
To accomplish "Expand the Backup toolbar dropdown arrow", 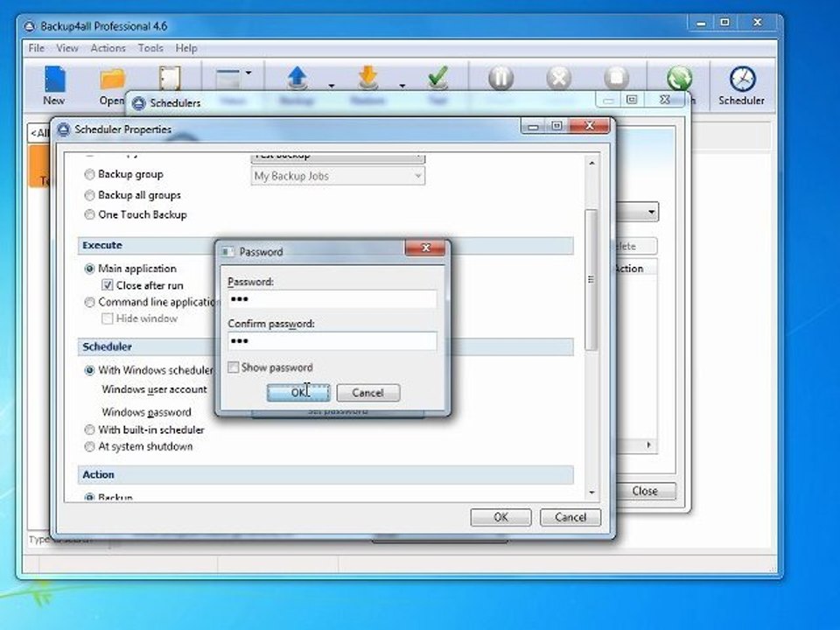I will click(x=332, y=86).
